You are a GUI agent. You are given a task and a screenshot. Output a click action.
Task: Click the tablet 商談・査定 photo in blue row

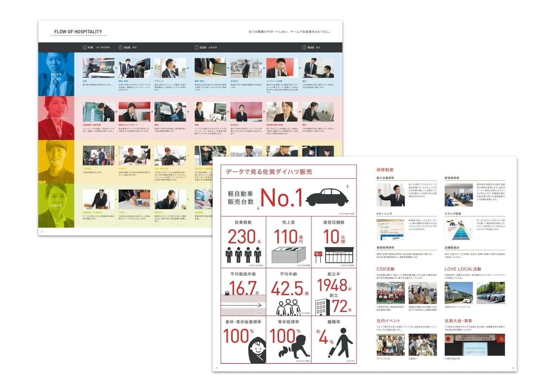click(210, 68)
